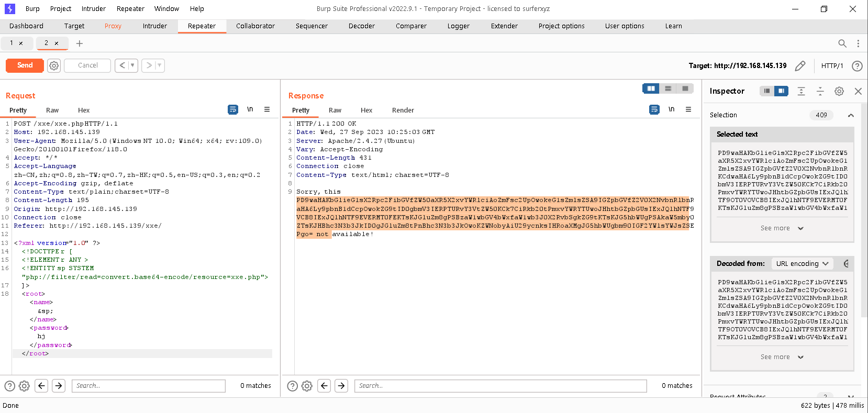Switch to the Proxy tab
Screen dimensions: 868x413
[113, 26]
